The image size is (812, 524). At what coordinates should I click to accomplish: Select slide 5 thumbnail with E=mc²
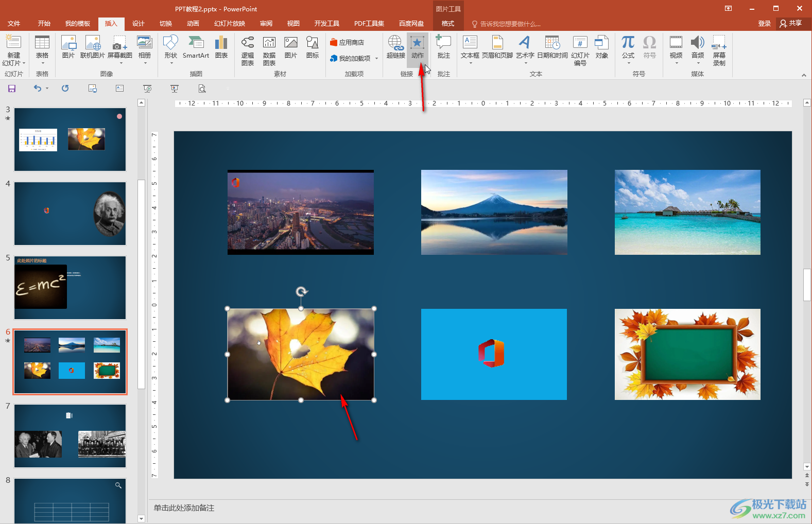(70, 288)
